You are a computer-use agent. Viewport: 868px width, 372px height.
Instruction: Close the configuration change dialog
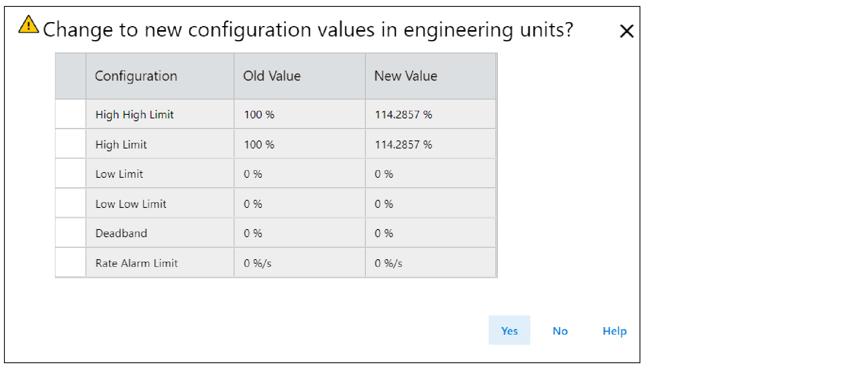pos(626,31)
